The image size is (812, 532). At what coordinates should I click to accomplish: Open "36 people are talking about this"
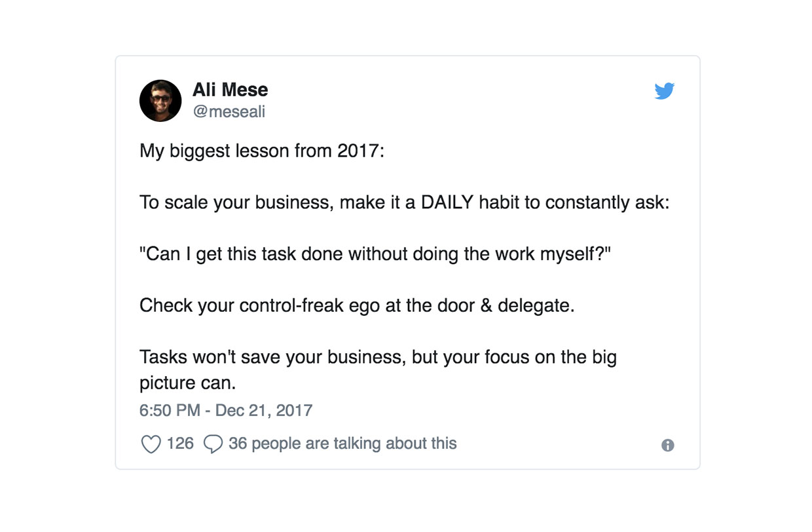(342, 444)
